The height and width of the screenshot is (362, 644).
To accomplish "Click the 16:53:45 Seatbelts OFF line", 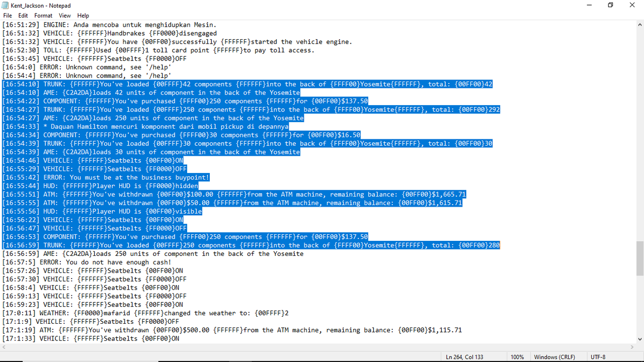I will point(94,59).
